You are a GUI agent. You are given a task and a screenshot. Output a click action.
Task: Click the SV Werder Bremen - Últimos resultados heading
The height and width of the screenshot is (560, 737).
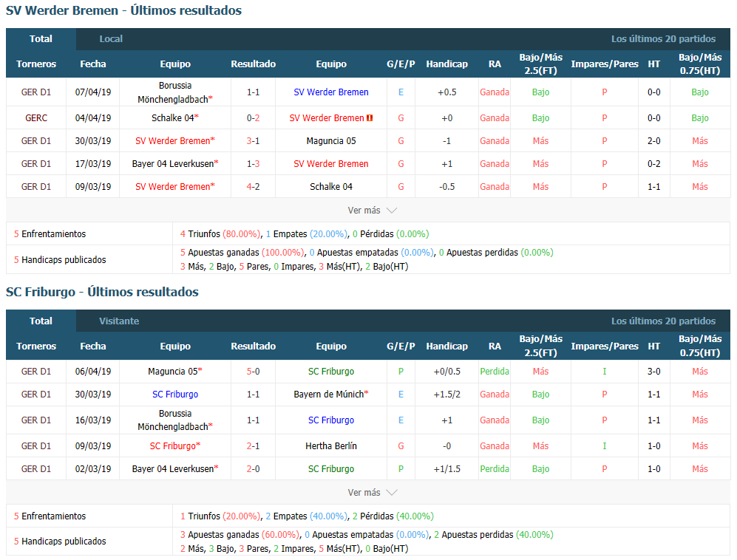[123, 10]
